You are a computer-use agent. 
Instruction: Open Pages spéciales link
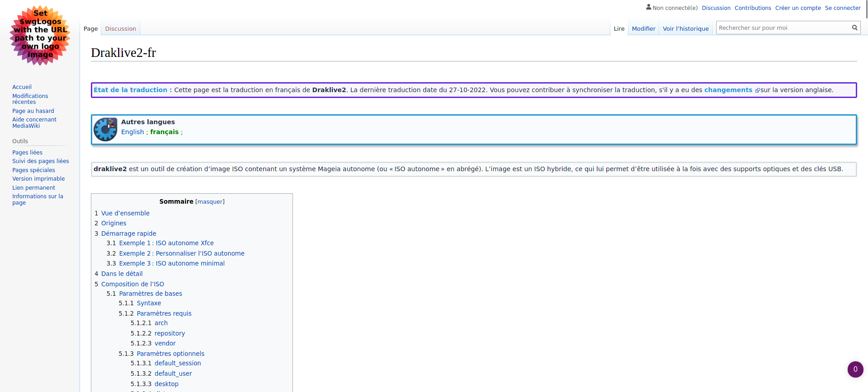click(x=33, y=170)
